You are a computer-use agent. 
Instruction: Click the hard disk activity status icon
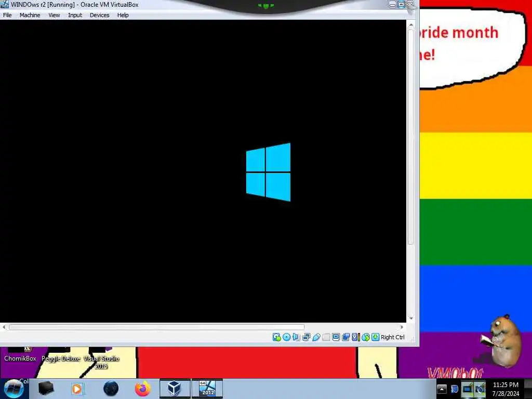pyautogui.click(x=276, y=337)
